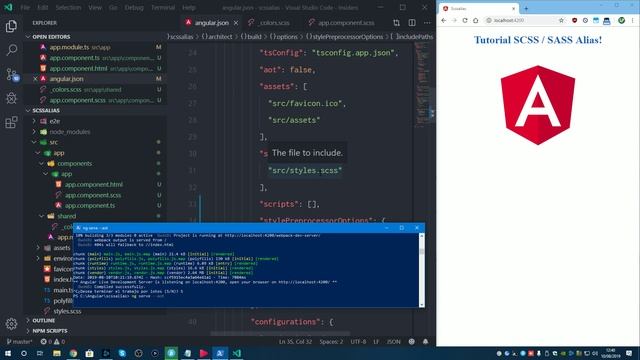The height and width of the screenshot is (360, 640).
Task: Click the architect breadcrumb segment
Action: pos(216,37)
